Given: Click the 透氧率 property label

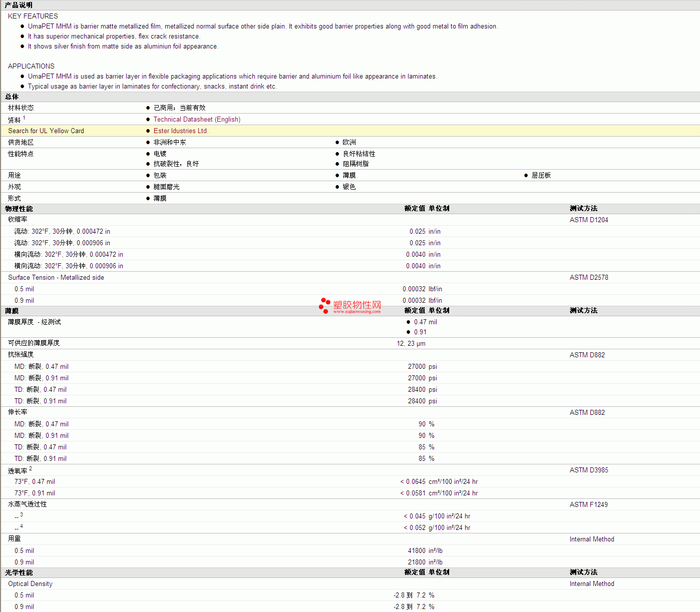Looking at the screenshot, I should [x=18, y=471].
